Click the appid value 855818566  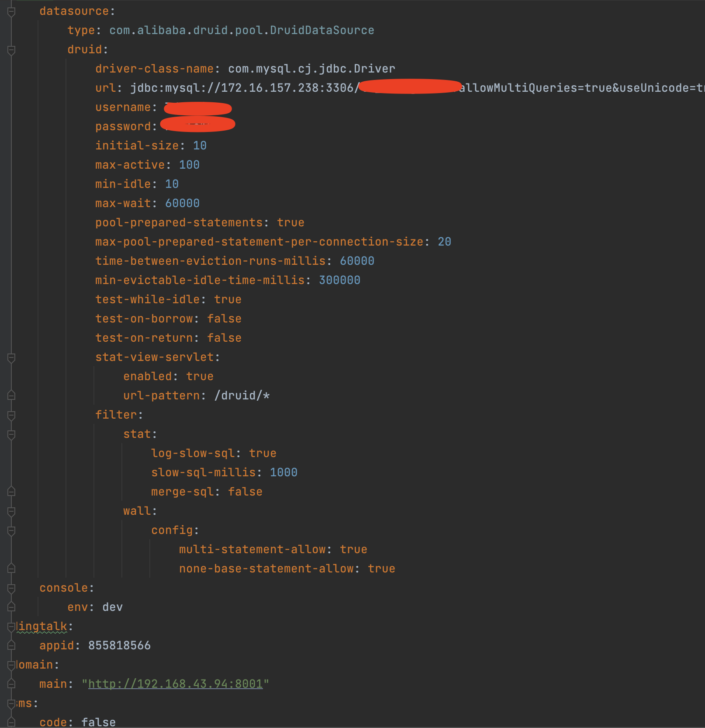119,645
